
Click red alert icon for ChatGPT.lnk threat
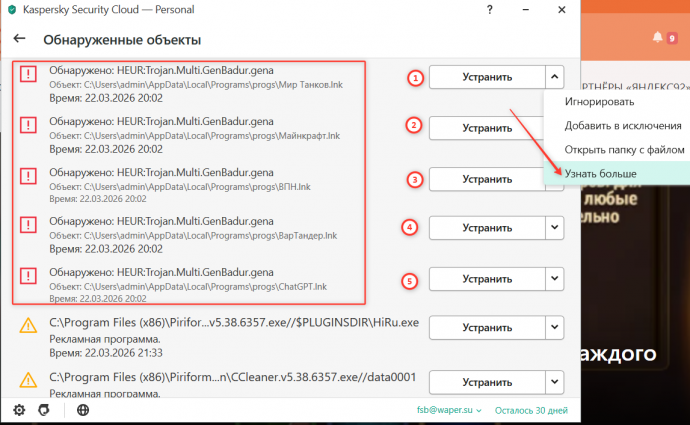[29, 278]
